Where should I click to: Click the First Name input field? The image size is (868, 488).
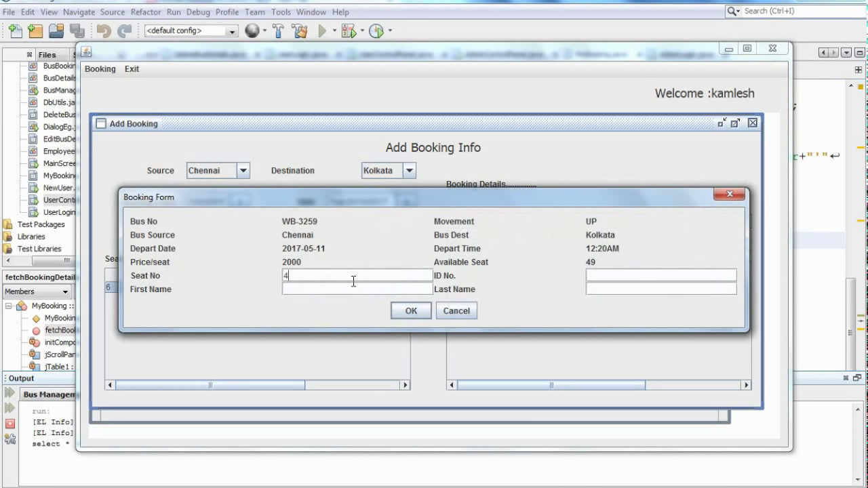(357, 289)
